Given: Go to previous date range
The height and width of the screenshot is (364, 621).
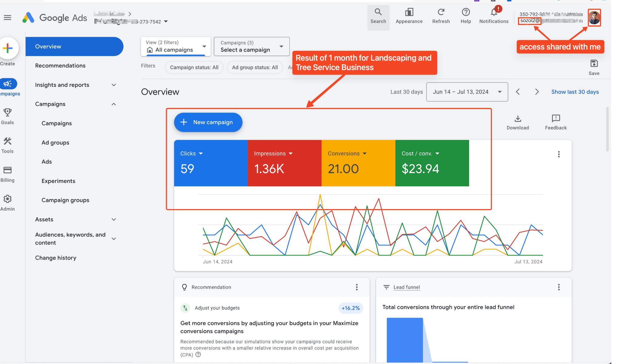Looking at the screenshot, I should coord(518,92).
